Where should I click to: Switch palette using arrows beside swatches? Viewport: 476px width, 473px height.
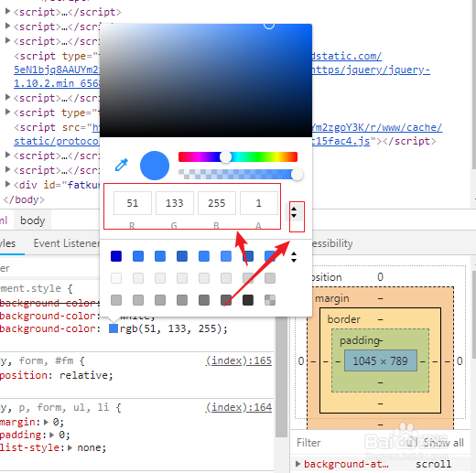tap(294, 257)
